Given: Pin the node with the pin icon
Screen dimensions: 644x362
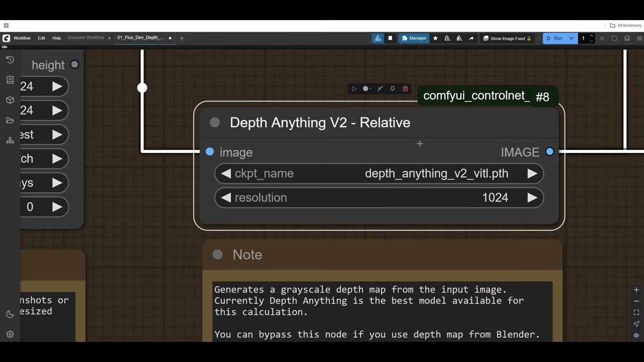Looking at the screenshot, I should 392,89.
